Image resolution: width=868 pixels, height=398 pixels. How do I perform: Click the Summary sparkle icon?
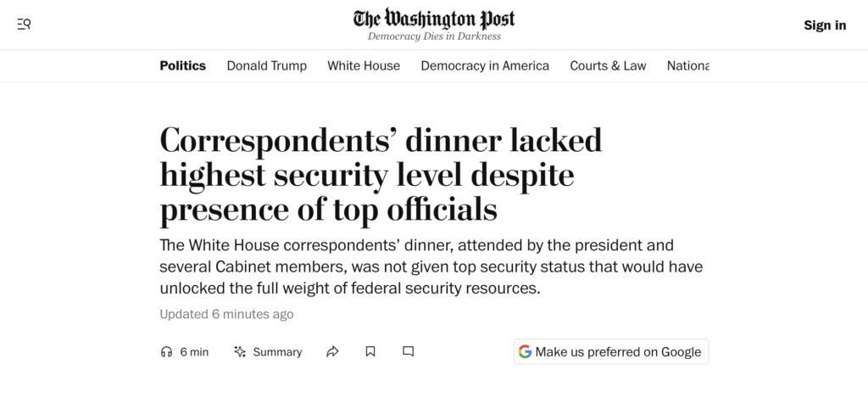(240, 351)
